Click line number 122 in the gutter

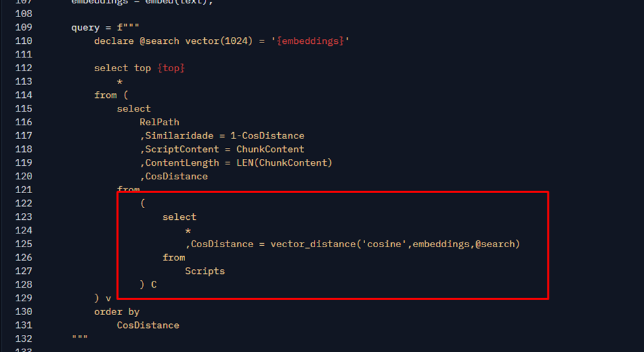click(x=23, y=203)
